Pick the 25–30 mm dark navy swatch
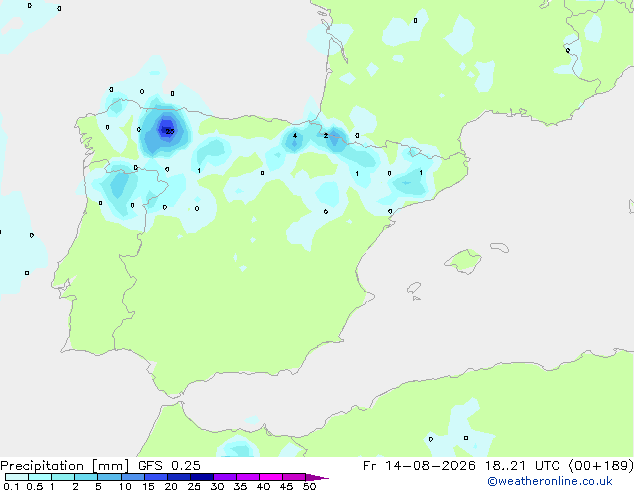 click(x=201, y=477)
